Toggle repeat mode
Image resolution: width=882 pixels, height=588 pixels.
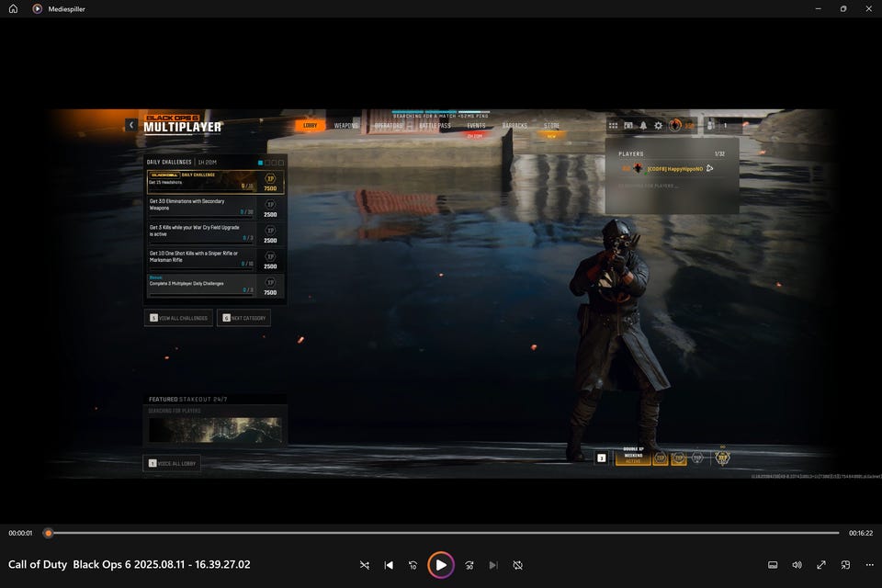pos(518,565)
